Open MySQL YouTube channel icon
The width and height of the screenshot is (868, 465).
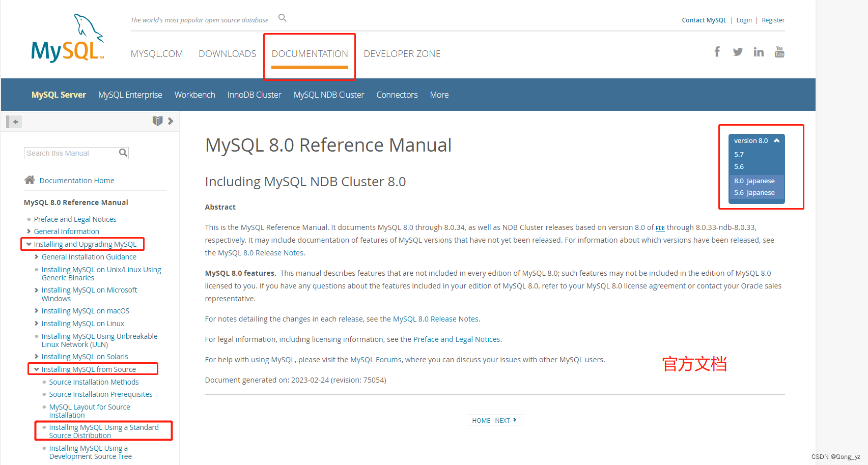779,52
